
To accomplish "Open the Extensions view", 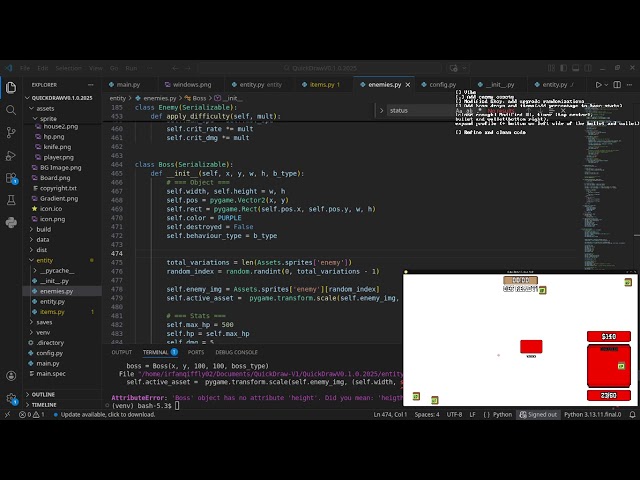I will [x=11, y=178].
